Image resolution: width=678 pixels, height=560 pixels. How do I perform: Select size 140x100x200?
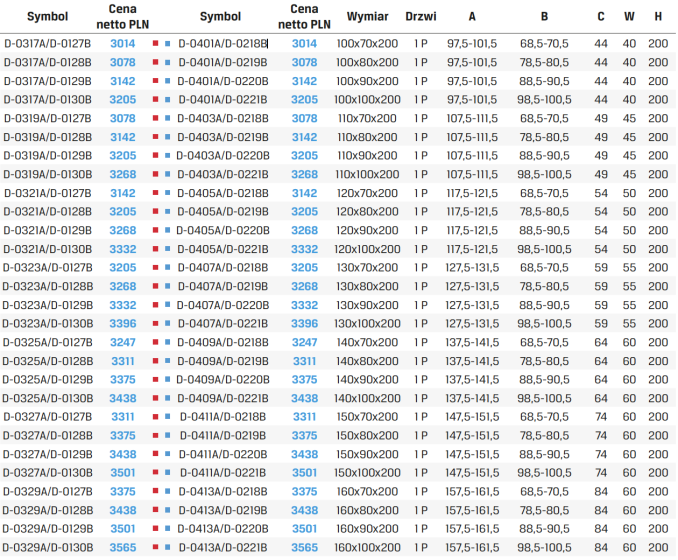tap(367, 398)
